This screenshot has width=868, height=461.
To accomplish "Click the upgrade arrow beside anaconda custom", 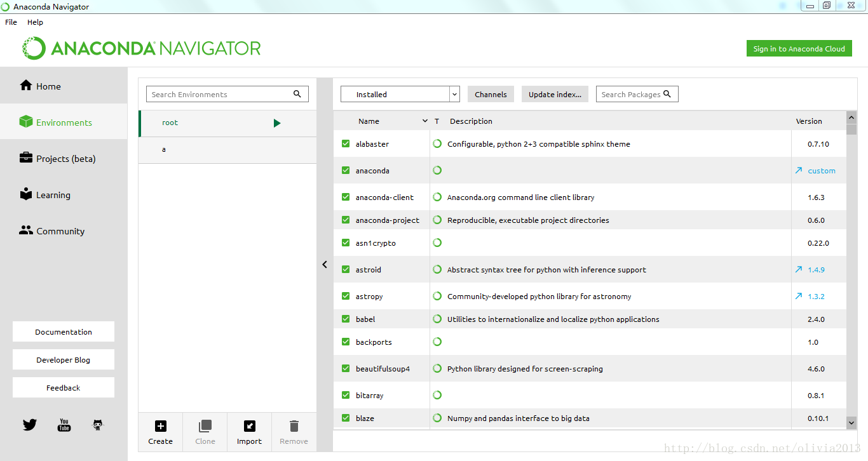I will (799, 170).
